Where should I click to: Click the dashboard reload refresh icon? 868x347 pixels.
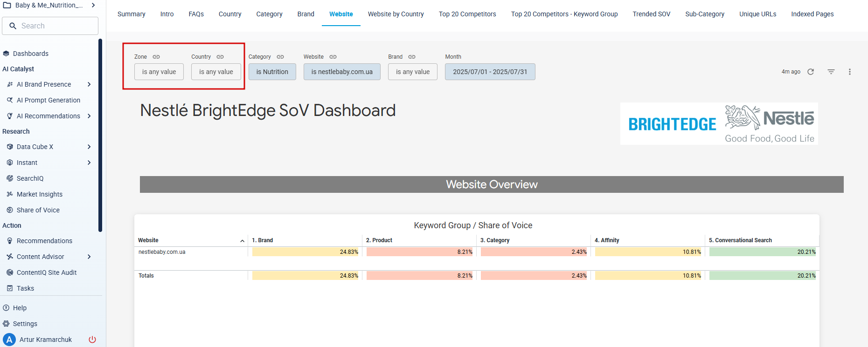[x=811, y=72]
